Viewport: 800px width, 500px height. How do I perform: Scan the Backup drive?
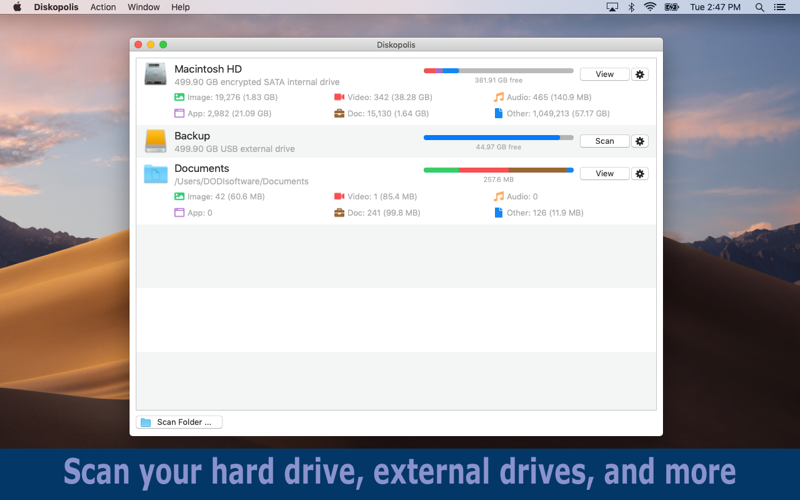coord(605,141)
